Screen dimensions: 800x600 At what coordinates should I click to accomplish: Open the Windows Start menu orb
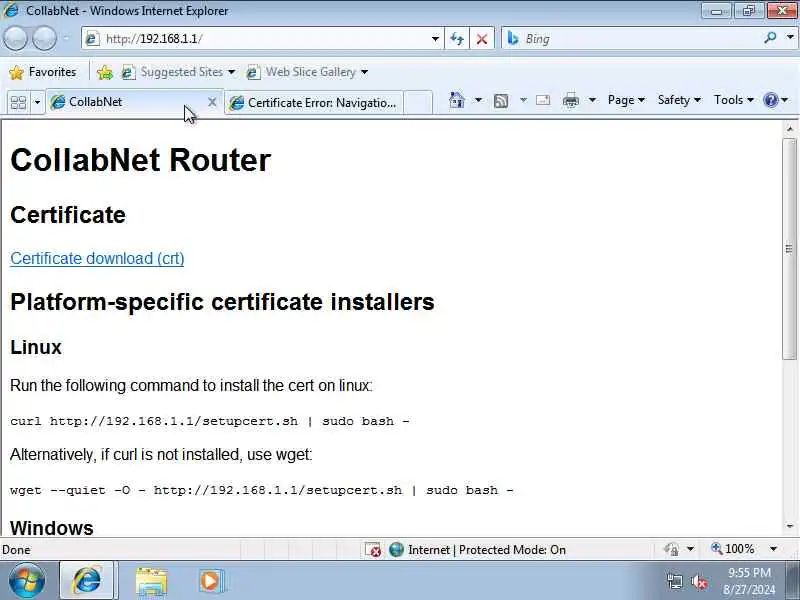(27, 581)
